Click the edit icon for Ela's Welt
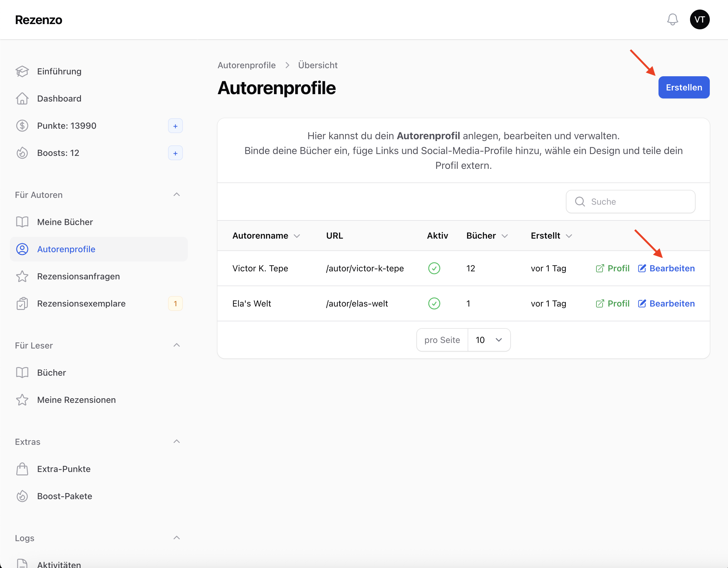 [x=642, y=303]
